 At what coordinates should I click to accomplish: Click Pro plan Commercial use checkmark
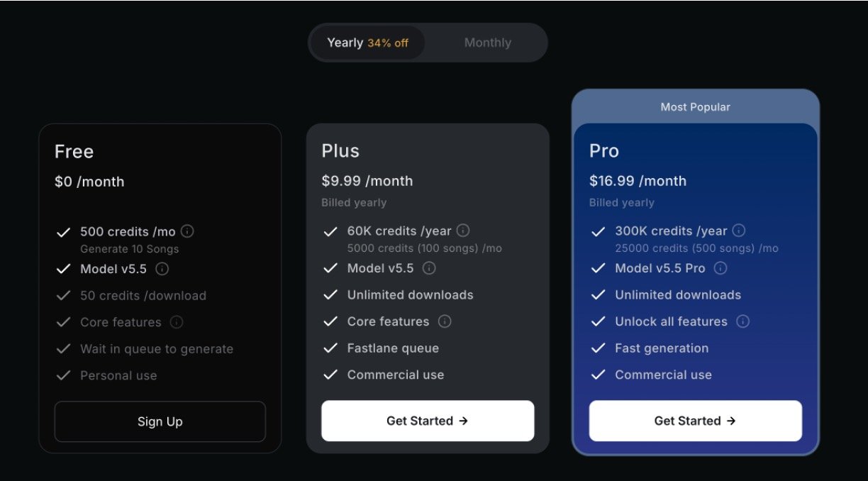[x=599, y=375]
